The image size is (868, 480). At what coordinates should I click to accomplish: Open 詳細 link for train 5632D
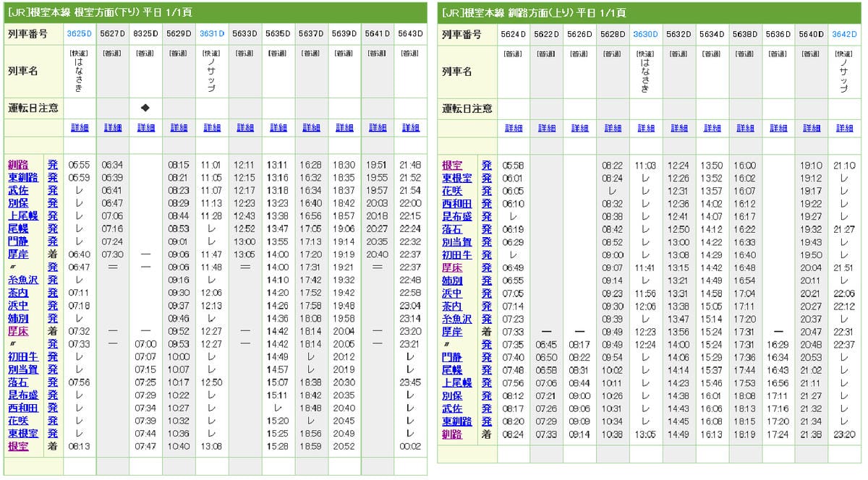[x=679, y=128]
